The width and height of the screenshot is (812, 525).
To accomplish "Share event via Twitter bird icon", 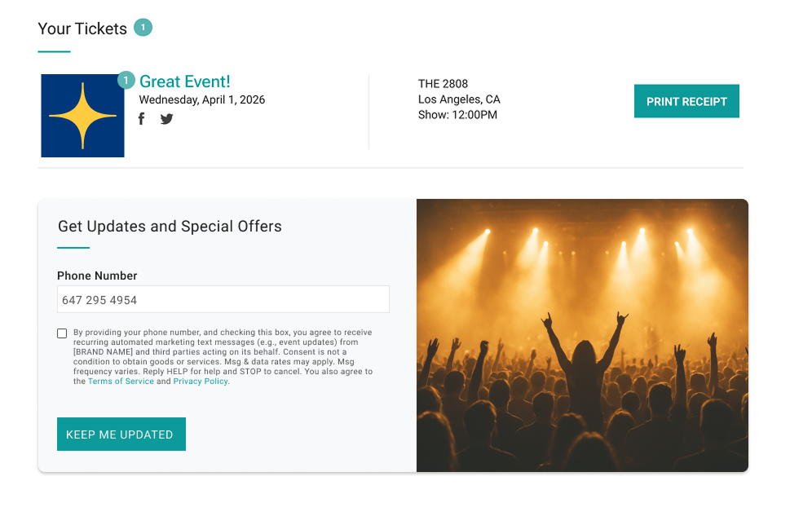I will [x=166, y=119].
